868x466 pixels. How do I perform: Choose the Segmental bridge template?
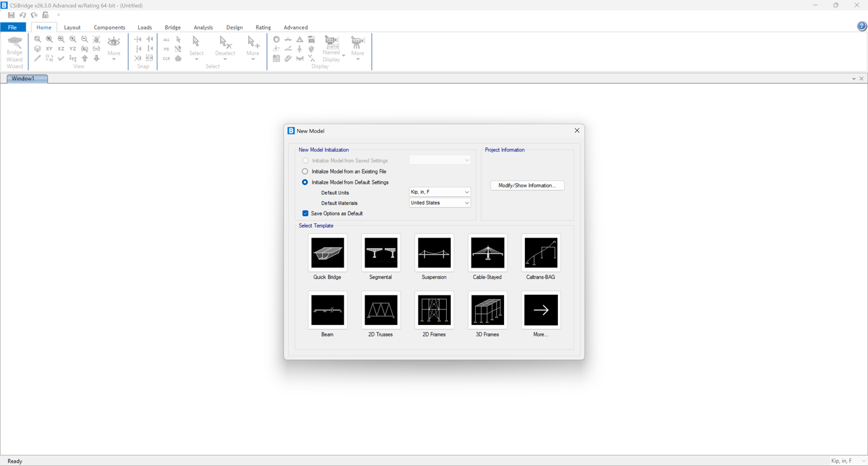click(381, 253)
